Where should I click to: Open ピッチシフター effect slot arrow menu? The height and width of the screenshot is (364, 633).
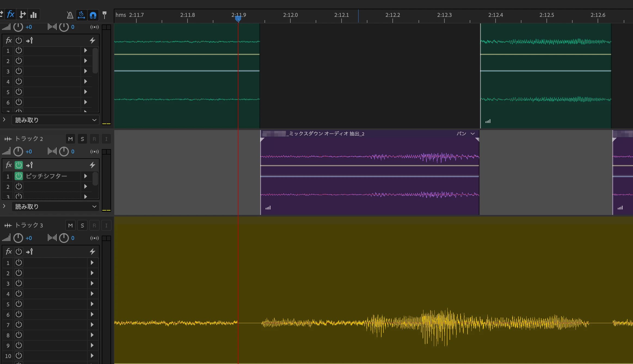click(x=85, y=176)
